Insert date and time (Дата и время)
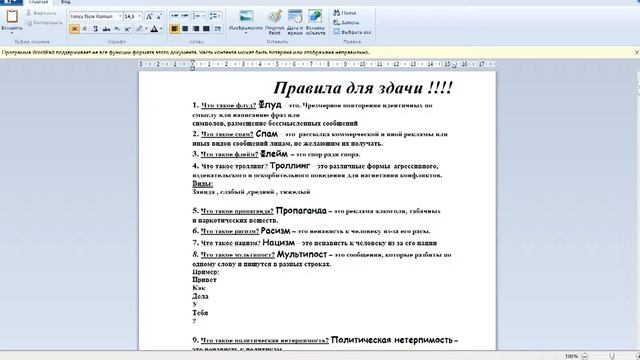640x360 pixels. tap(295, 22)
